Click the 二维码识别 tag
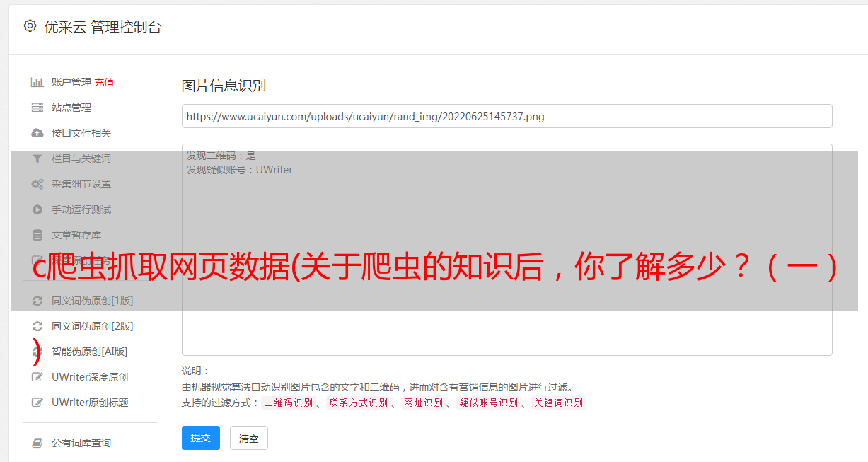The image size is (868, 462). (x=288, y=403)
